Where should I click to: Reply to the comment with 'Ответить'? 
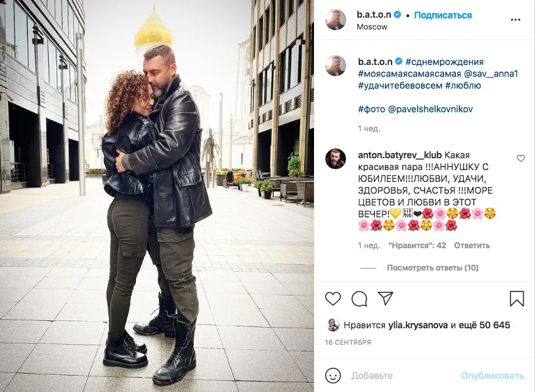(472, 246)
